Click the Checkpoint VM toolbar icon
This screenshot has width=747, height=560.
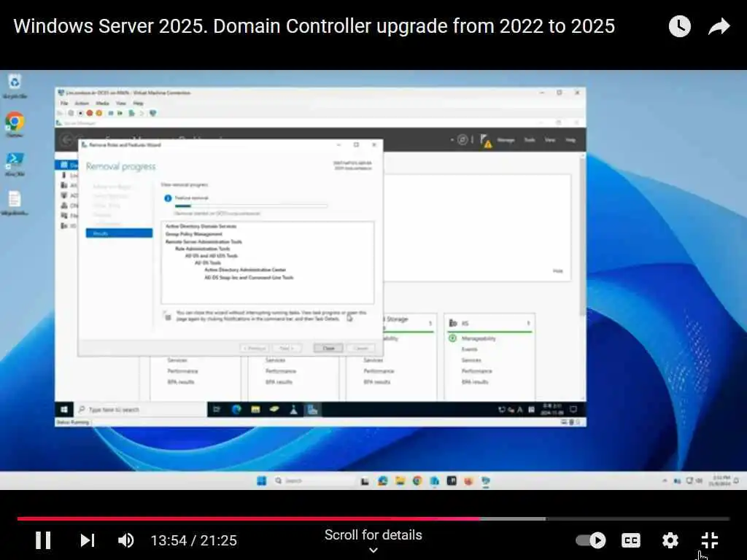[x=131, y=113]
